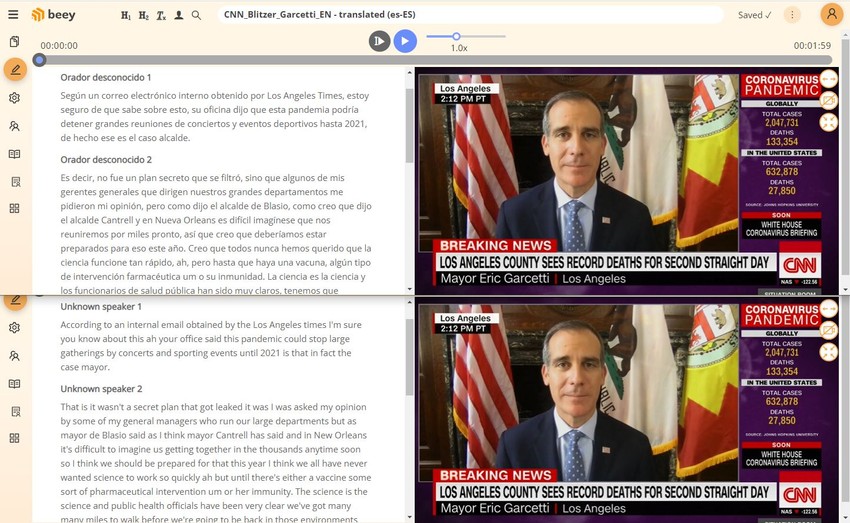The image size is (850, 523).
Task: Open the search magnifier tool
Action: pyautogui.click(x=196, y=15)
